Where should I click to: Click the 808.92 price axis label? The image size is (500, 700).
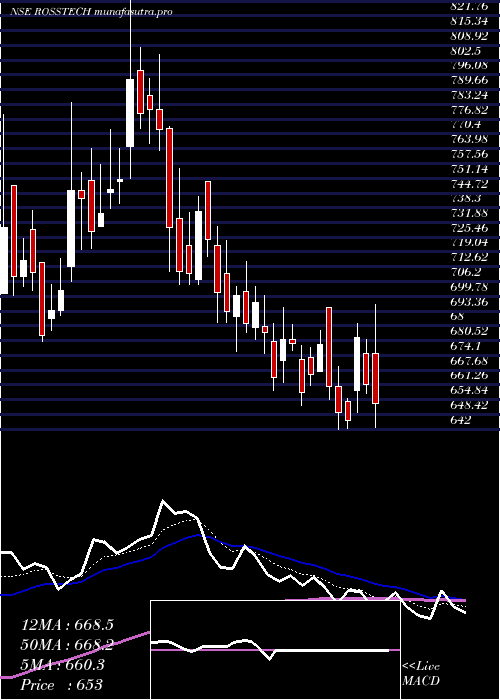pyautogui.click(x=469, y=36)
